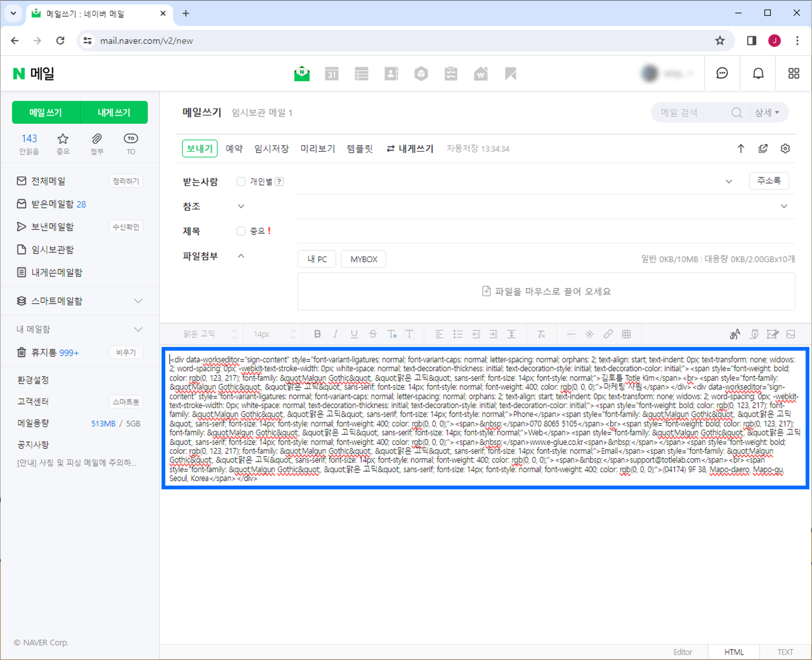Open the Naver apps grid icon
This screenshot has width=812, height=660.
(x=793, y=73)
